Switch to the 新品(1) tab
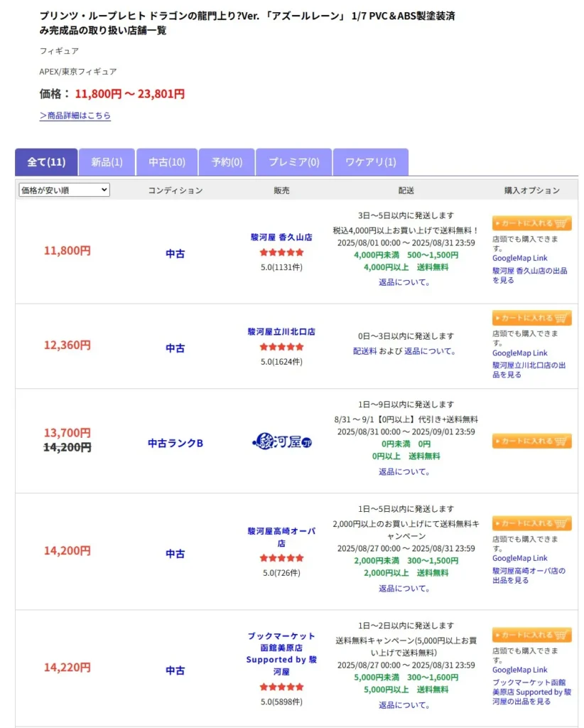This screenshot has height=728, width=584. click(107, 162)
